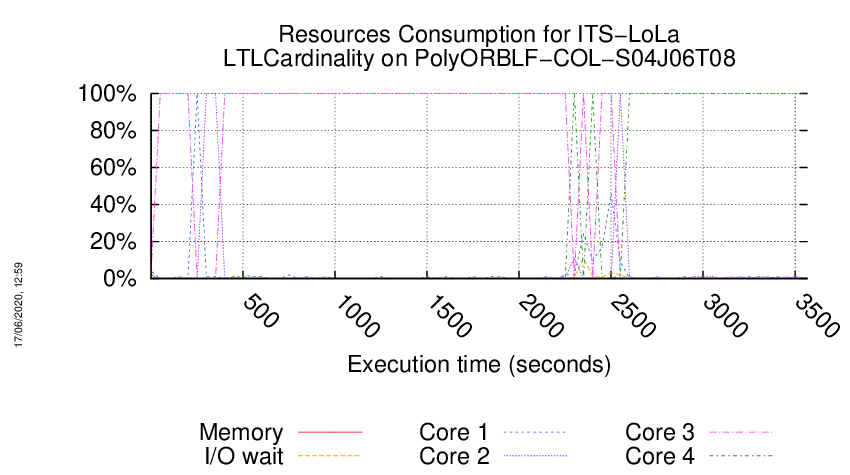The image size is (850, 475).
Task: Click the green Core 4 legend line sample
Action: pyautogui.click(x=741, y=456)
